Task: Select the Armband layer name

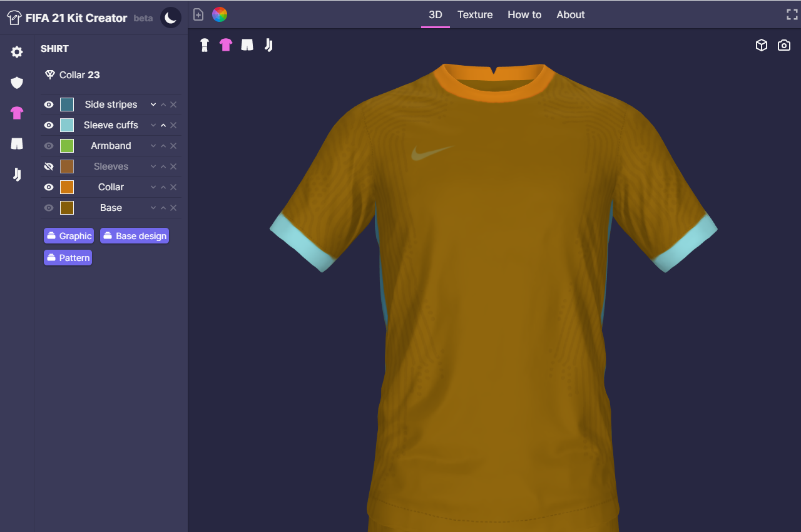Action: tap(111, 146)
